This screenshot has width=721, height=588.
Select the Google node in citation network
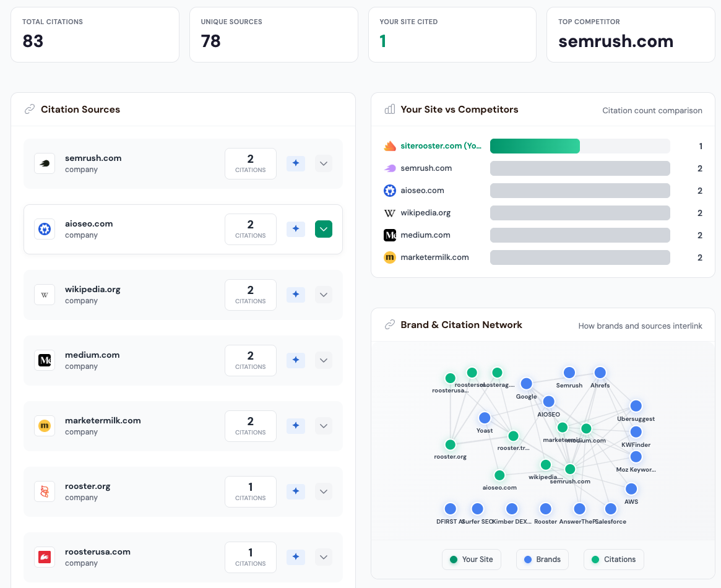[527, 384]
